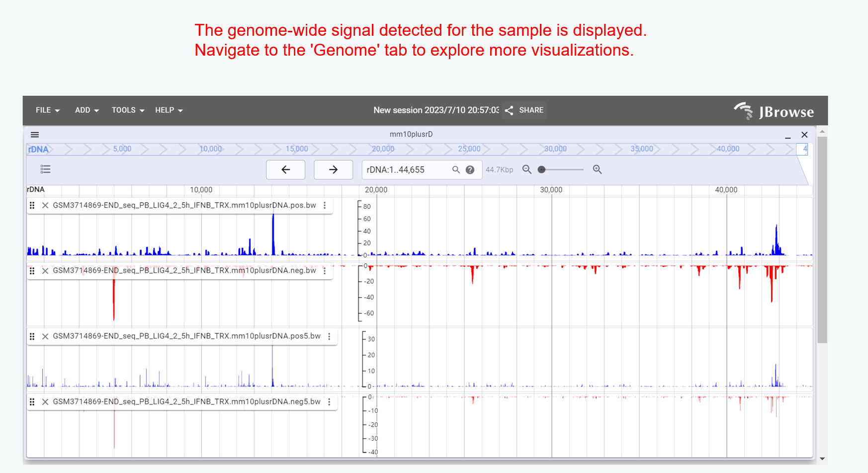This screenshot has height=473, width=868.
Task: Pan right with the forward arrow
Action: click(333, 169)
